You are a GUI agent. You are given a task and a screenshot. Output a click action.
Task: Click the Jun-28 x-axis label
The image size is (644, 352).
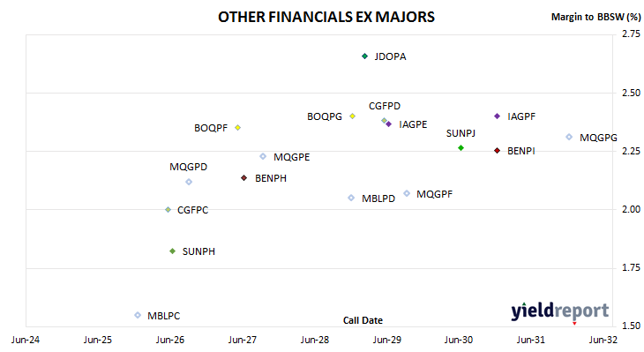pos(315,340)
